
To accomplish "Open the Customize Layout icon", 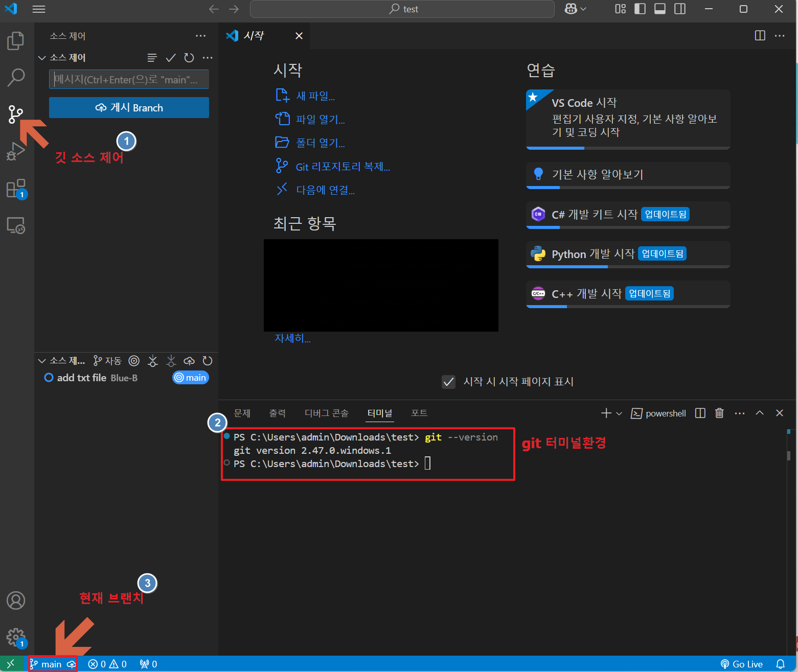I will pyautogui.click(x=620, y=9).
